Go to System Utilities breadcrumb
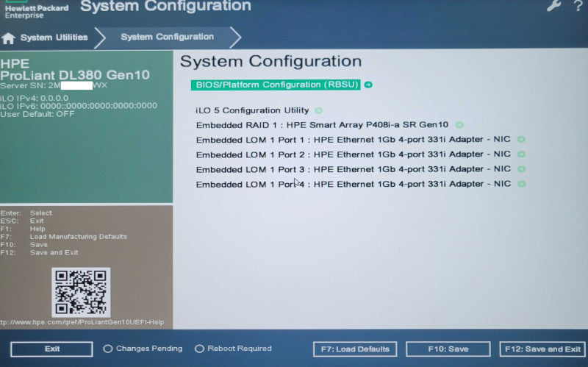Viewport: 588px width, 367px height. [54, 38]
